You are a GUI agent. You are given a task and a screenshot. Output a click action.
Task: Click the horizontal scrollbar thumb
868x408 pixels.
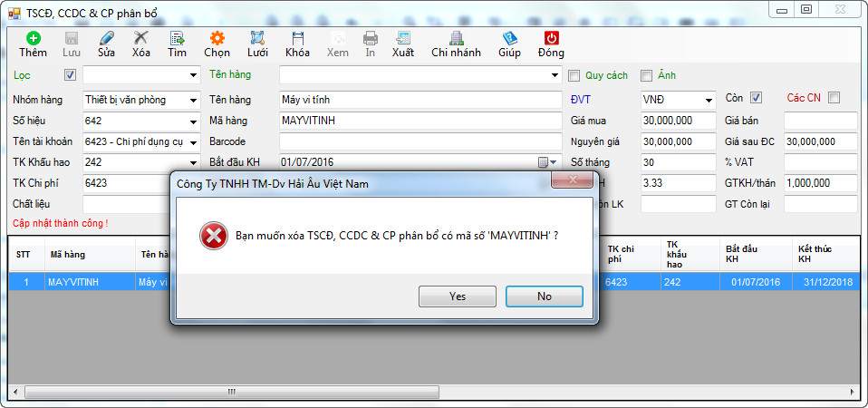(x=232, y=392)
